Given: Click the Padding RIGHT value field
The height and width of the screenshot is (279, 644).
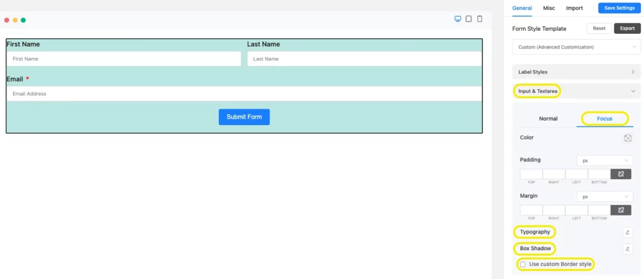Looking at the screenshot, I should (553, 174).
